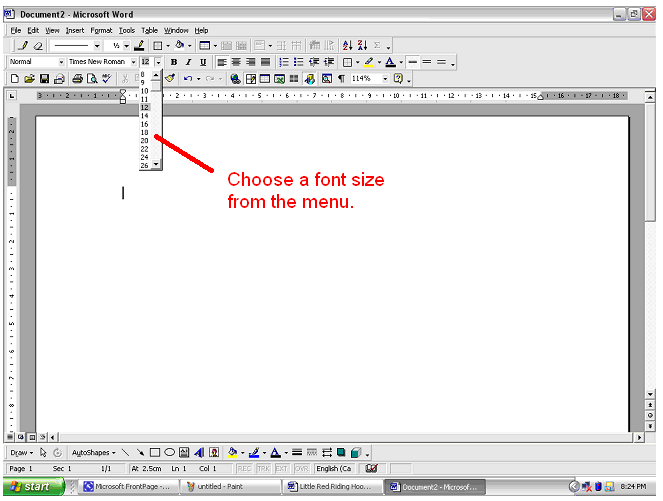
Task: Click the Increase Indent icon
Action: [x=329, y=62]
